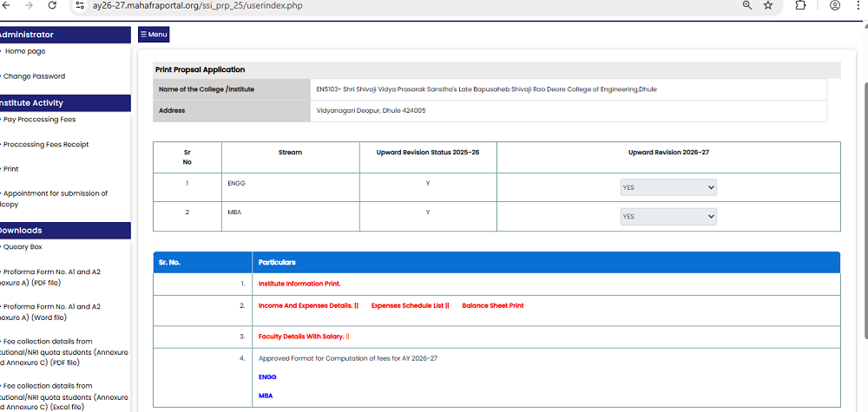Open Upward Revision 2026-27 dropdown for MBA
This screenshot has width=868, height=412.
668,217
